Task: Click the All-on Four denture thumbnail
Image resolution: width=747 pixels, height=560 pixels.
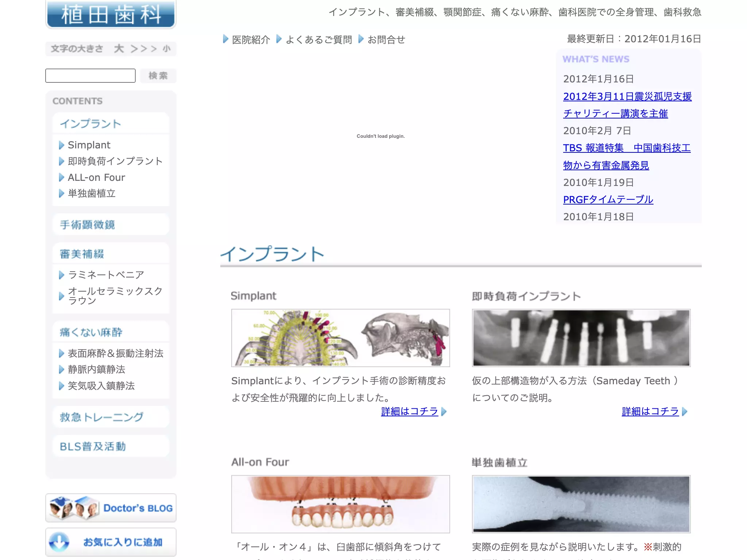Action: tap(341, 504)
